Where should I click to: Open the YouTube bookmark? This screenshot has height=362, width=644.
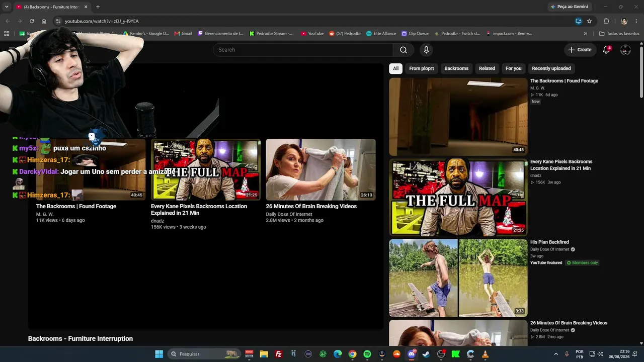pyautogui.click(x=312, y=34)
